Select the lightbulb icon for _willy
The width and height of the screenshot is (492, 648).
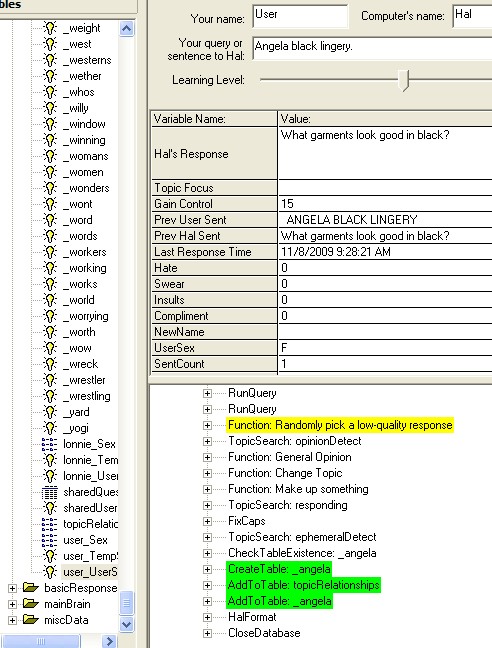click(50, 108)
